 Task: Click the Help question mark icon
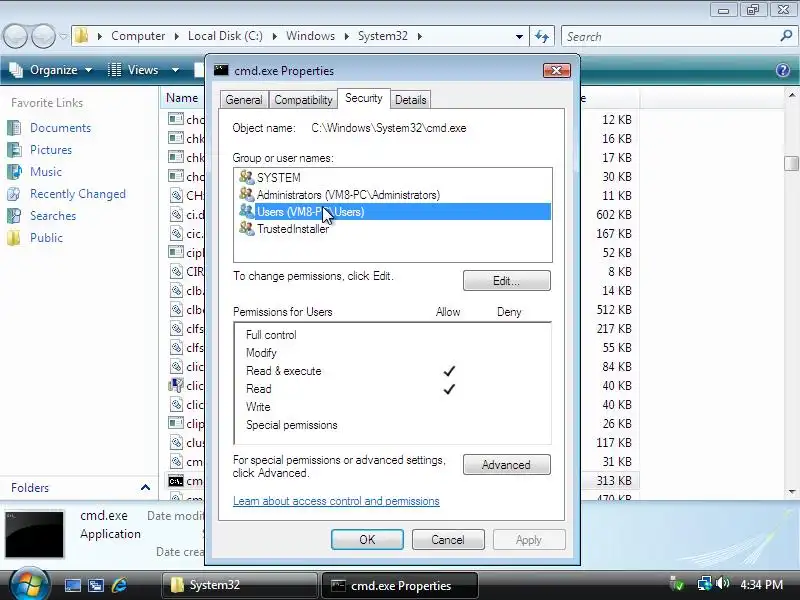tap(783, 70)
